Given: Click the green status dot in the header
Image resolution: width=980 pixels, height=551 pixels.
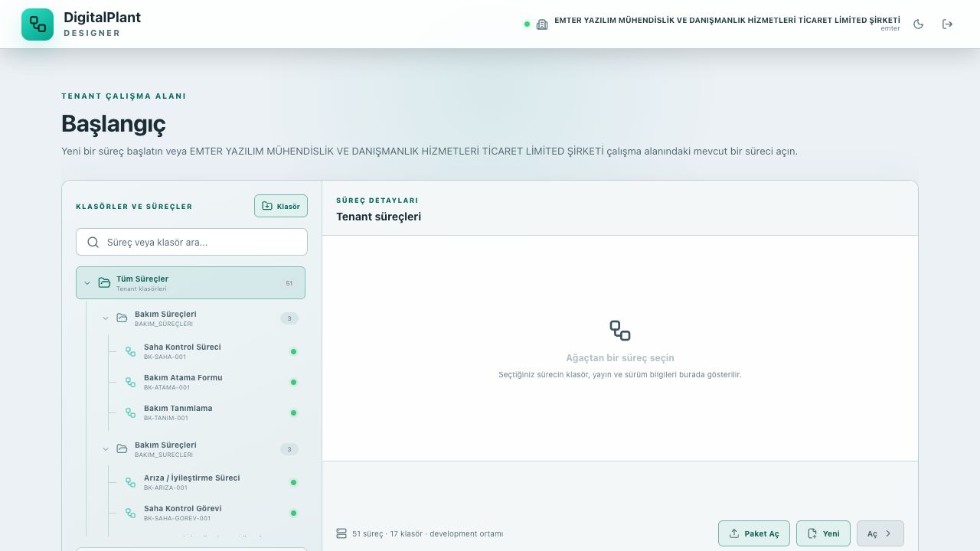Looking at the screenshot, I should tap(527, 24).
